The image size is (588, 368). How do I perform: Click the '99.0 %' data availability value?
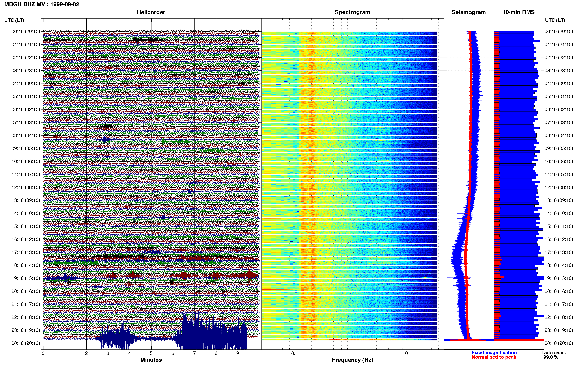click(x=551, y=357)
